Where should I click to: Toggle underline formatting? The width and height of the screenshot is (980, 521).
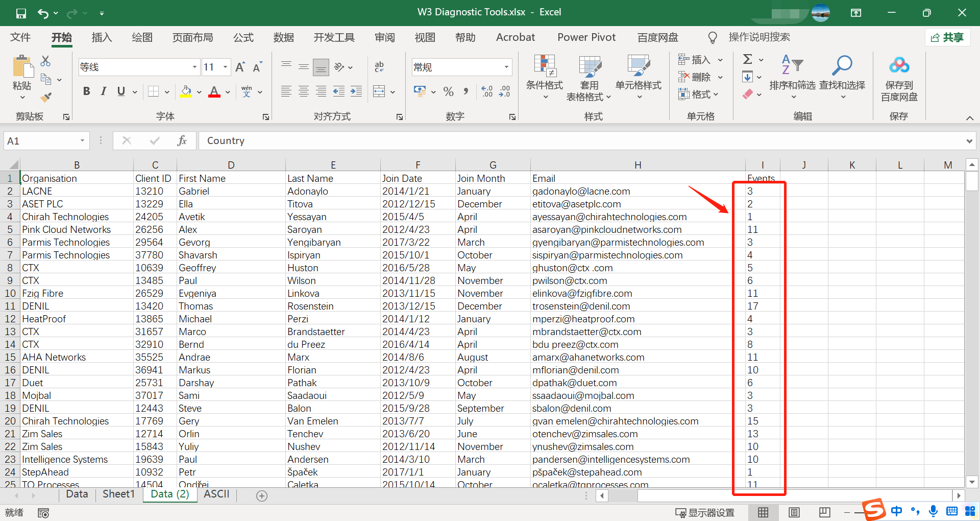pyautogui.click(x=121, y=91)
